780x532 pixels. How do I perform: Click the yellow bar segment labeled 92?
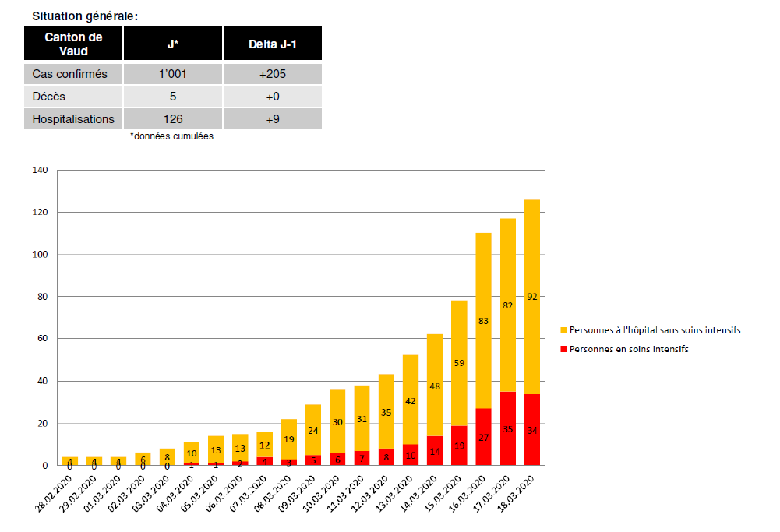(532, 296)
